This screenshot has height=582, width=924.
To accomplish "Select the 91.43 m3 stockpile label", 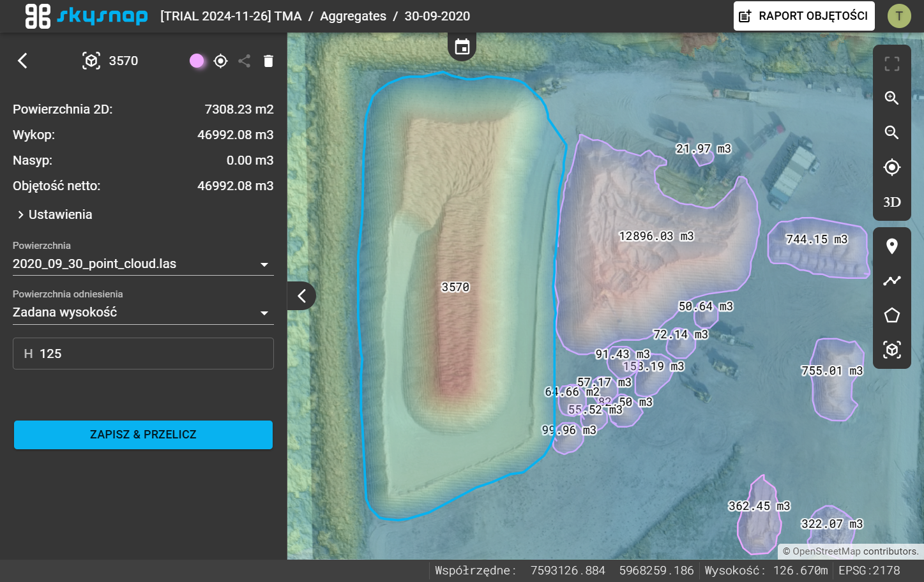I will [623, 354].
